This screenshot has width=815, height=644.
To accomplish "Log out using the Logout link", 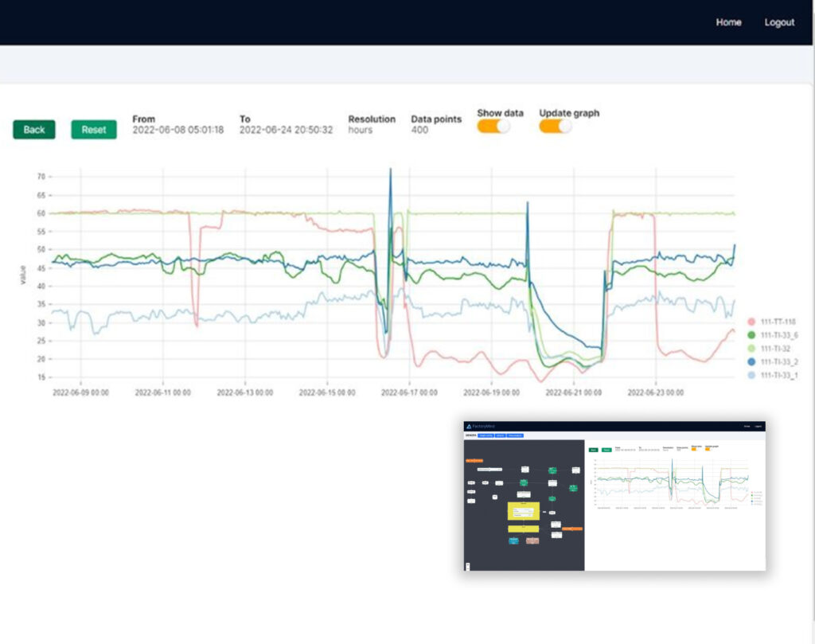I will pos(779,22).
